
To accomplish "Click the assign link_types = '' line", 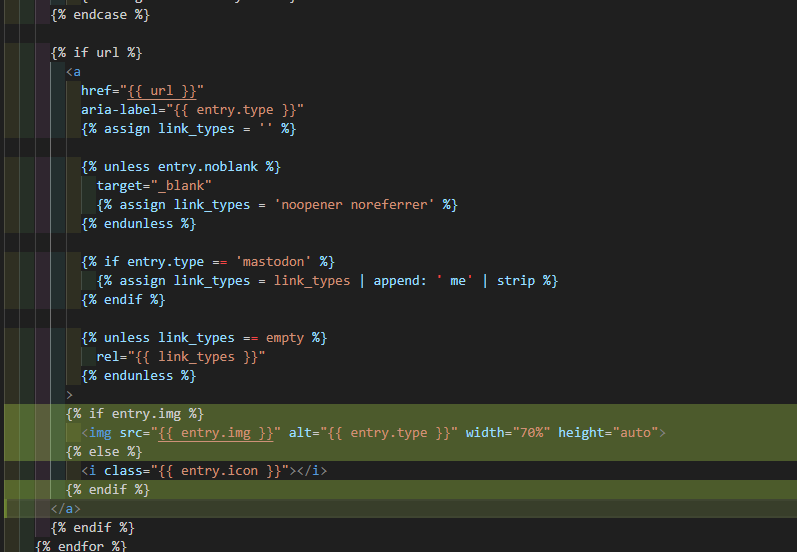I will pos(189,129).
